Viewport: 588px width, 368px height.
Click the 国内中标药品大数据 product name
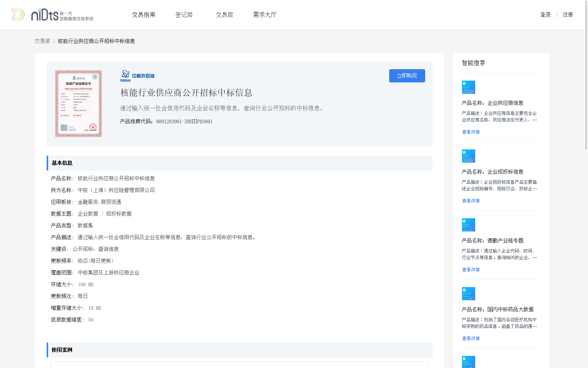click(x=498, y=309)
